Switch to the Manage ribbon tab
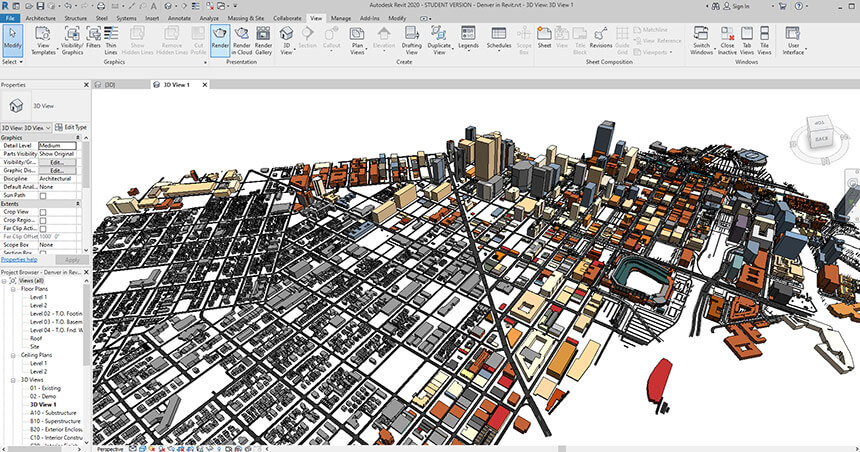 tap(341, 18)
